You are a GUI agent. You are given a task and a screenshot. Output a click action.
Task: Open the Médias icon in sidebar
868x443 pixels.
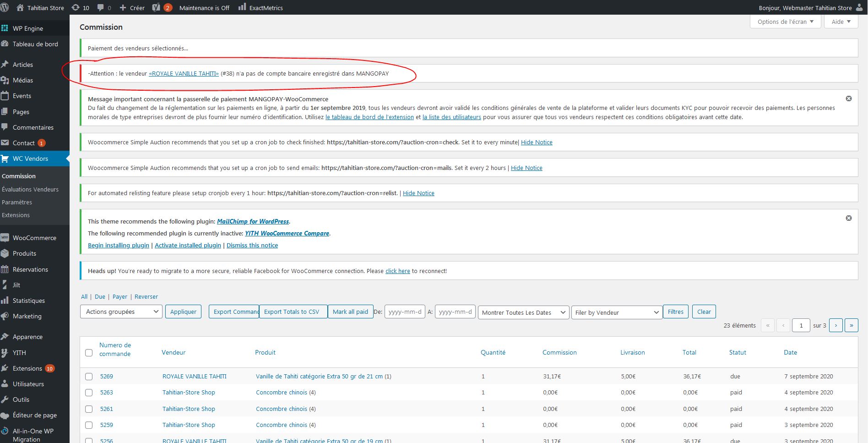pos(5,80)
